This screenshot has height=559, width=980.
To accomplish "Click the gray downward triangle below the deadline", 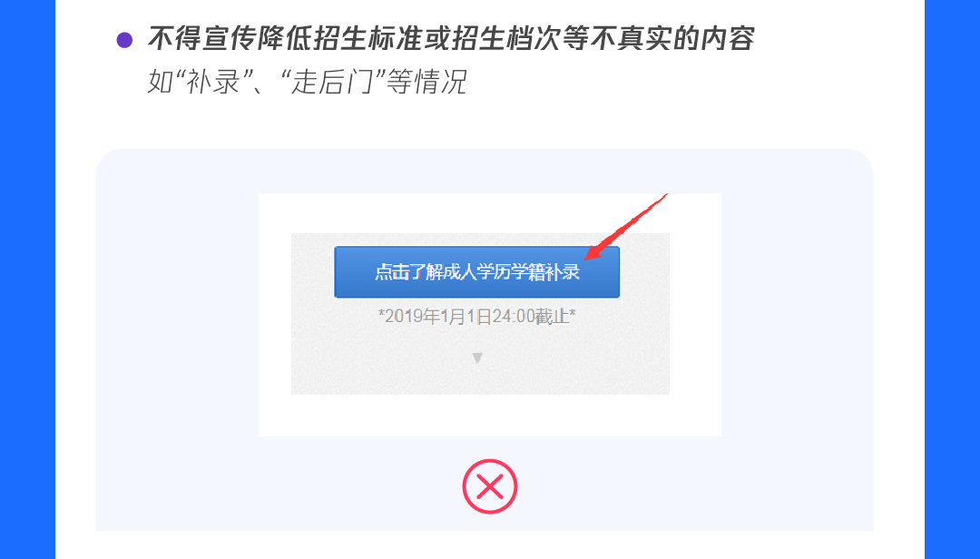I will point(477,358).
